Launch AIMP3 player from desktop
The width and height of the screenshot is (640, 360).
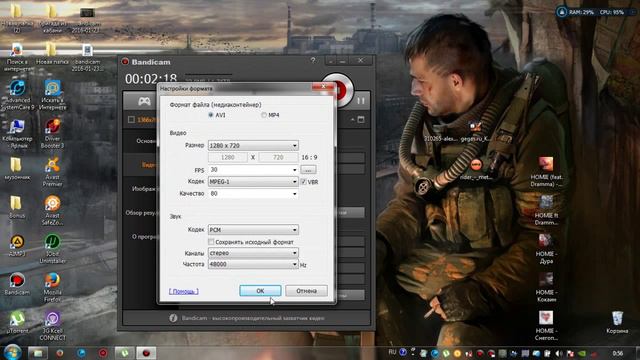(17, 245)
